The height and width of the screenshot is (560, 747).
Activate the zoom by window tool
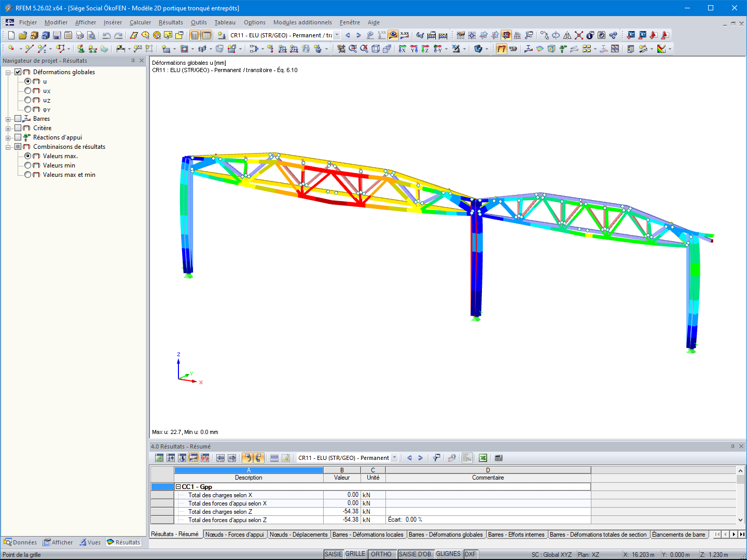(x=352, y=49)
